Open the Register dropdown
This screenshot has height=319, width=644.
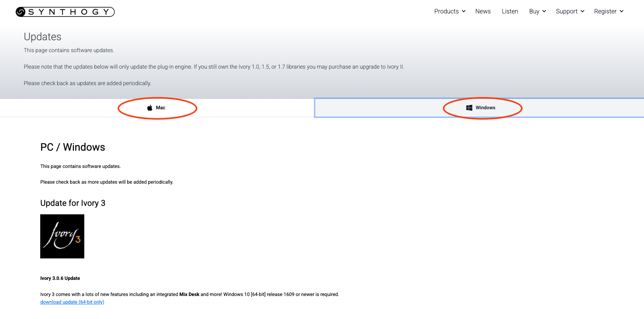609,12
